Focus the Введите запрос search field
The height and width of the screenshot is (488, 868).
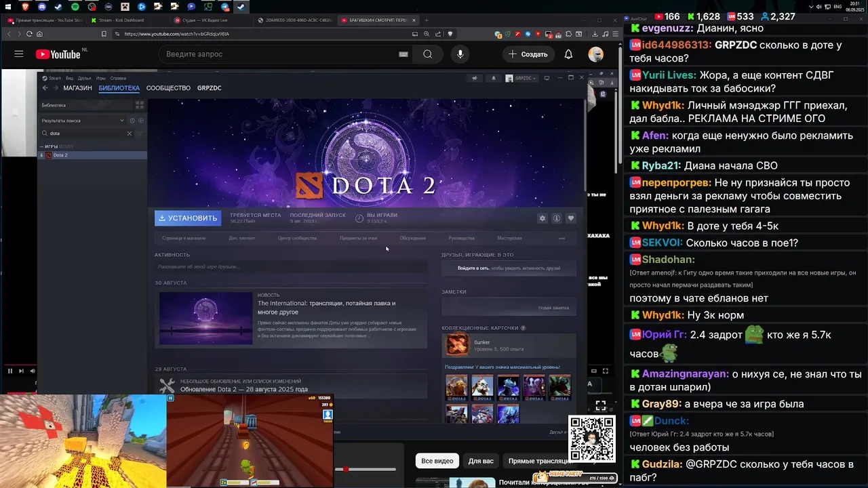[x=278, y=54]
